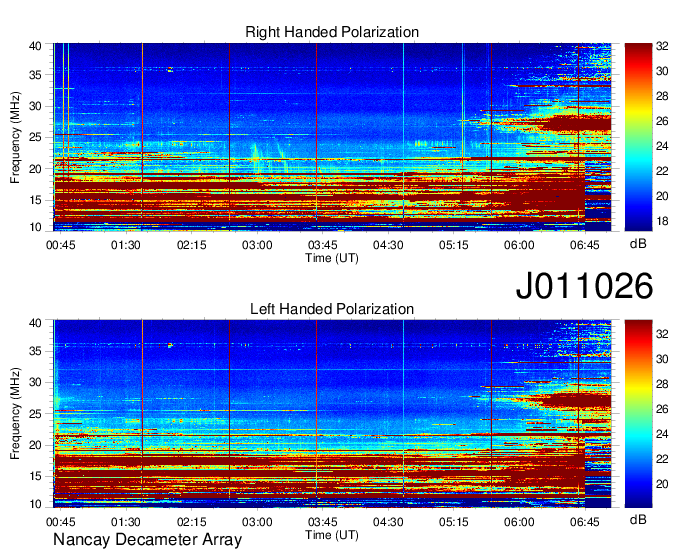
Task: Click the "dB" label under the lower color bar
Action: click(x=638, y=519)
